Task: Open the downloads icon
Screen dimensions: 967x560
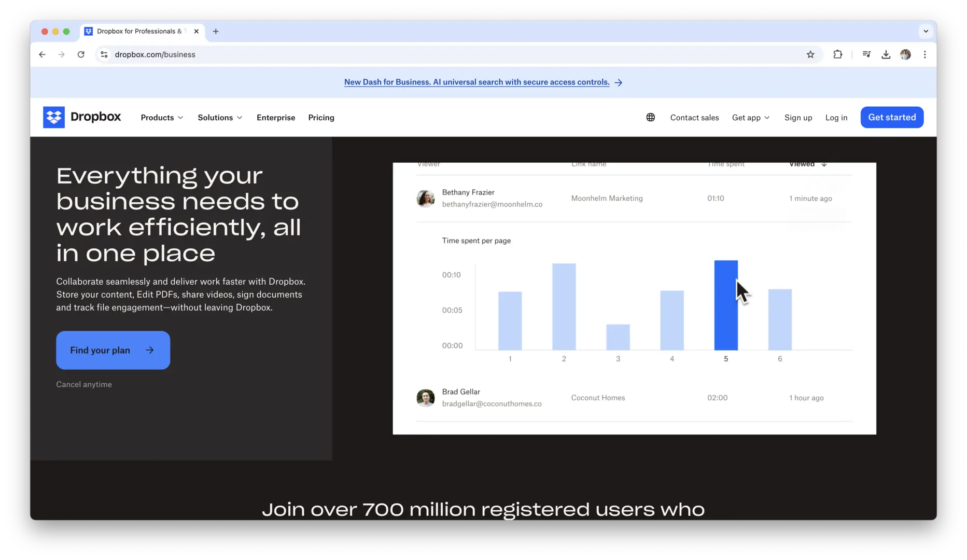Action: point(886,54)
